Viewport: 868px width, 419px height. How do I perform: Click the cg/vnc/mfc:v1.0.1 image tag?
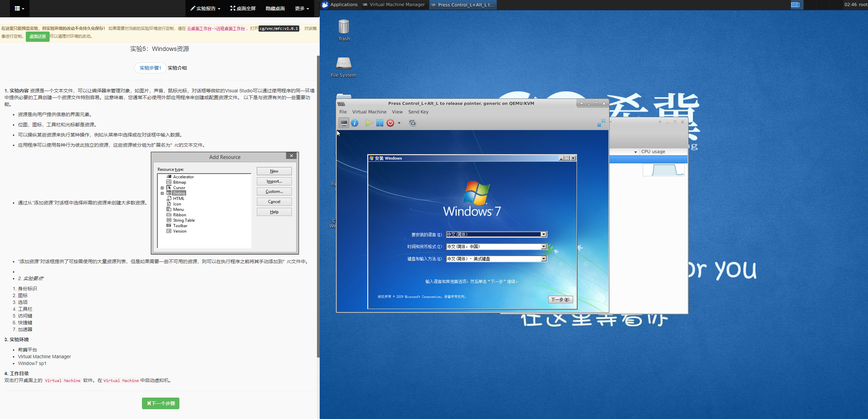(x=279, y=29)
